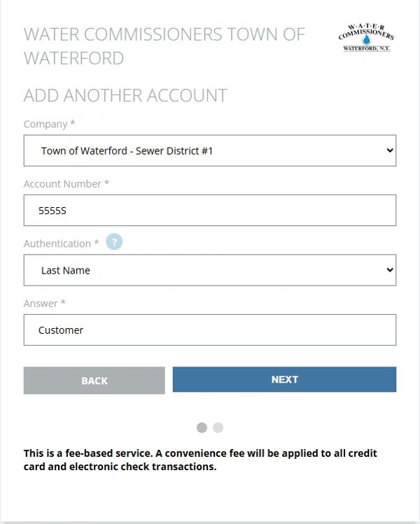Click the Water Commissioners Town of Waterford title
This screenshot has width=420, height=524.
click(x=164, y=46)
